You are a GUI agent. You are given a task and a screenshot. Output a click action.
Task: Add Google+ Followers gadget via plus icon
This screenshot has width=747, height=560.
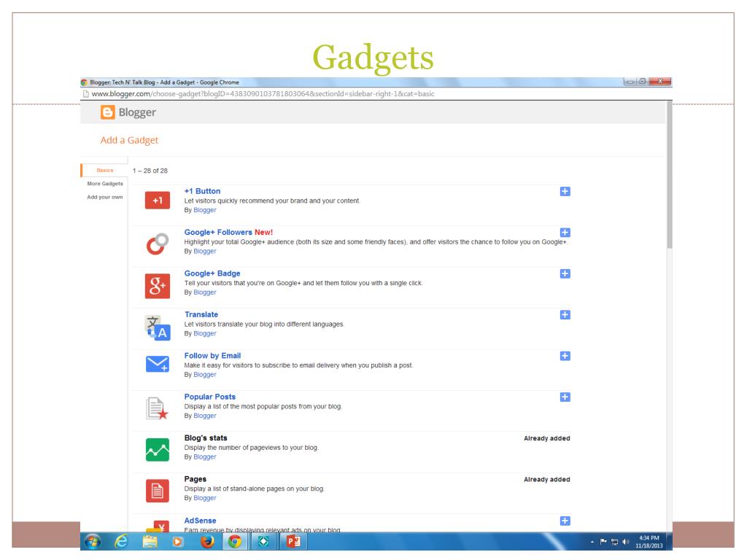click(565, 233)
